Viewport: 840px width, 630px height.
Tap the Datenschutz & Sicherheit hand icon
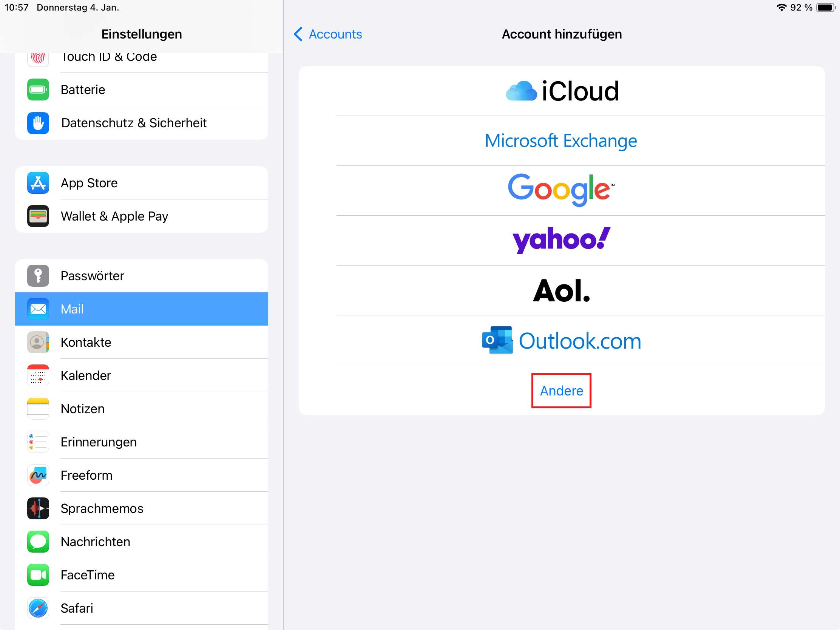(38, 123)
